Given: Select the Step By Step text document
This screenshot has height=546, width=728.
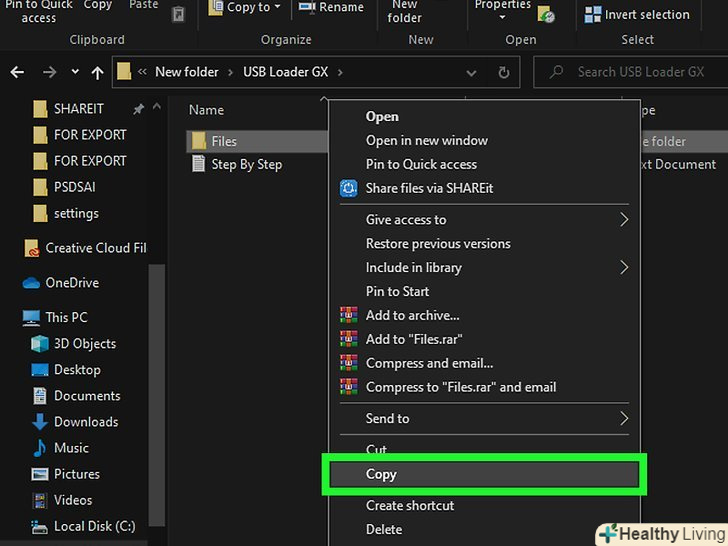Looking at the screenshot, I should (246, 165).
